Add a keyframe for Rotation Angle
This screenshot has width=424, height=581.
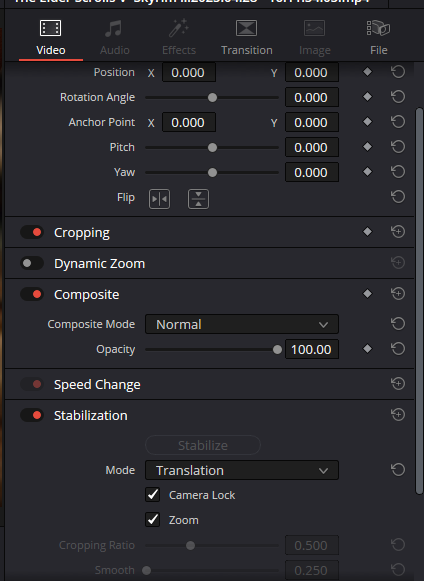click(367, 97)
